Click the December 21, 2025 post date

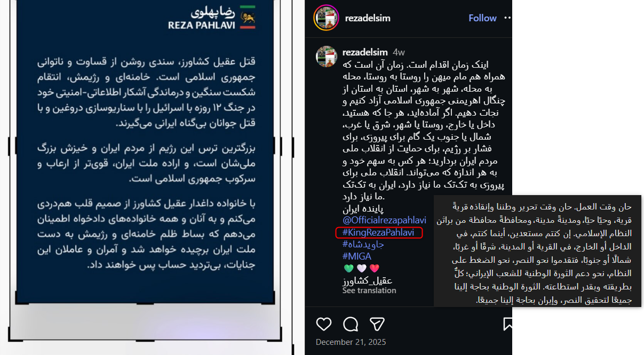pyautogui.click(x=351, y=342)
